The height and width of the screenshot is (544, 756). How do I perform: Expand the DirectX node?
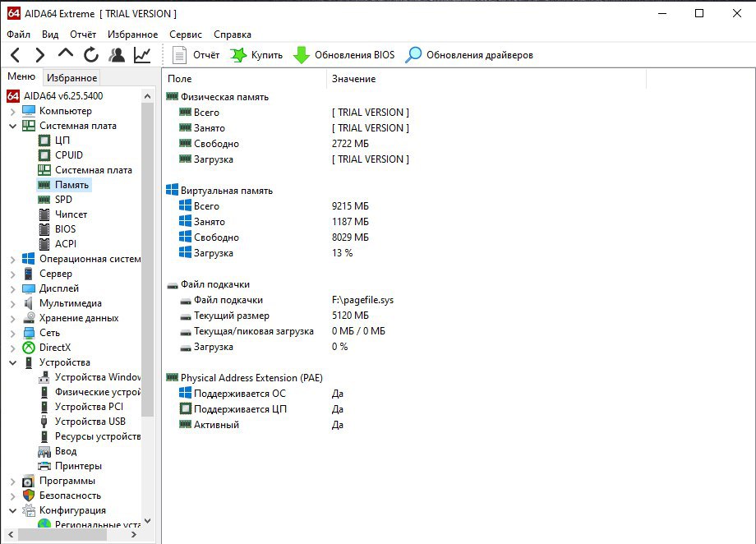pos(12,348)
